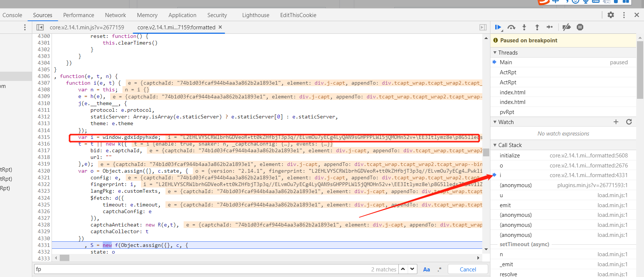Set breakpoint on line 4320

tap(44, 171)
